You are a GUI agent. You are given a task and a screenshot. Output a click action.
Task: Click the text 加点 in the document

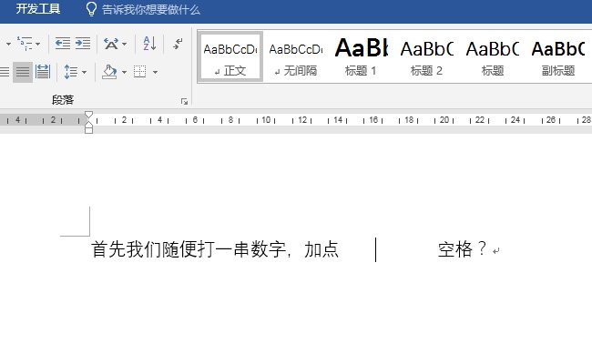point(322,249)
